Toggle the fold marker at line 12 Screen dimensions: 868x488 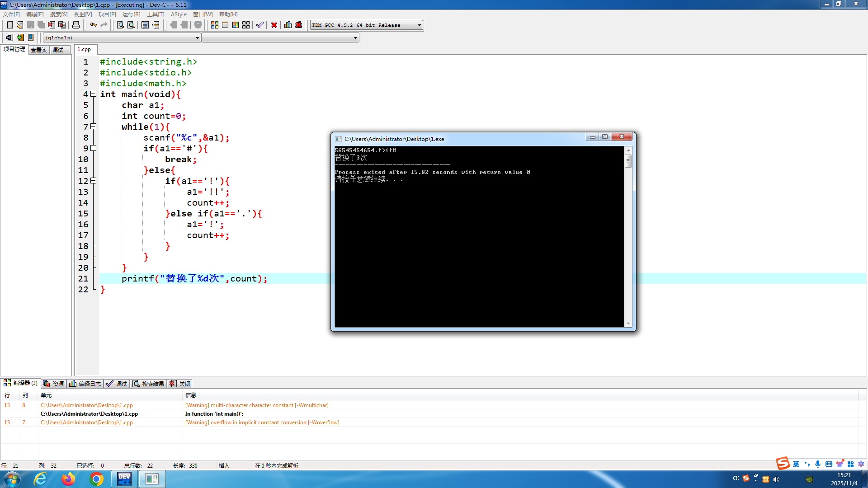94,181
